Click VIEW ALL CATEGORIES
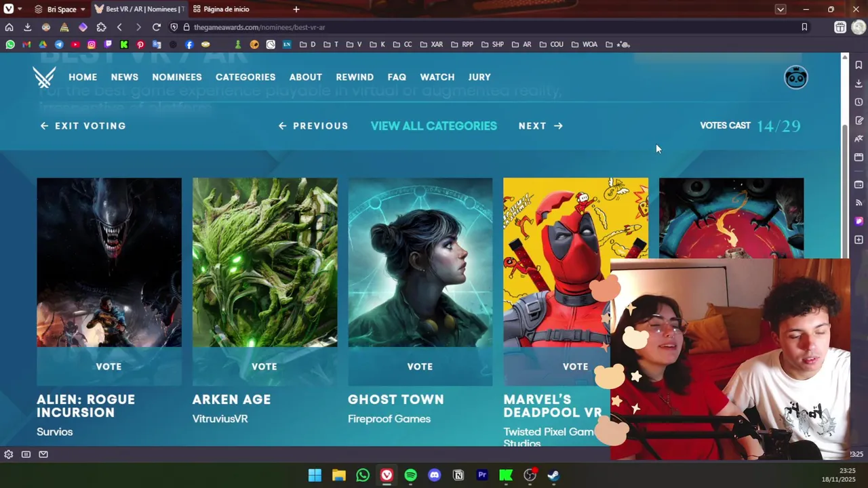 coord(434,125)
